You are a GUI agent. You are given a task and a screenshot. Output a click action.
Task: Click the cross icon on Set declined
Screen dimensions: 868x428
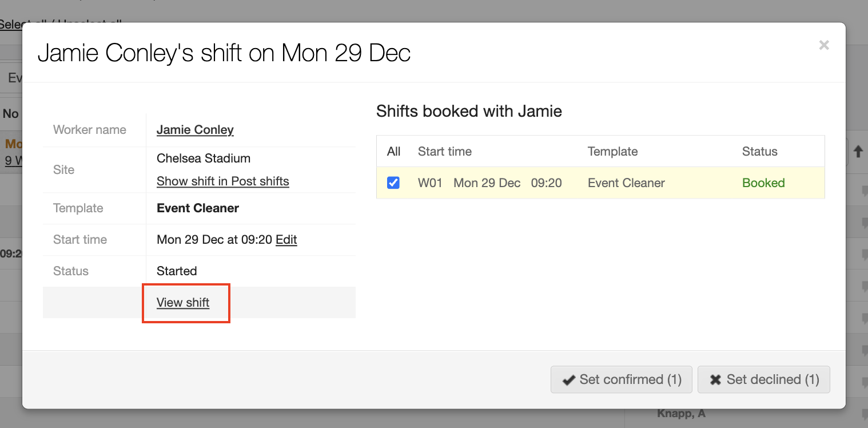point(715,380)
